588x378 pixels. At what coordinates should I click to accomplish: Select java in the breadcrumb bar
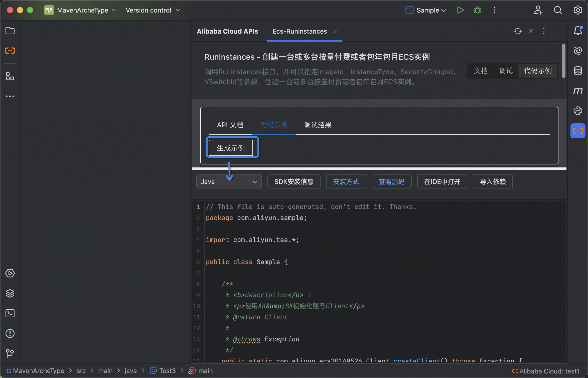[x=131, y=371]
